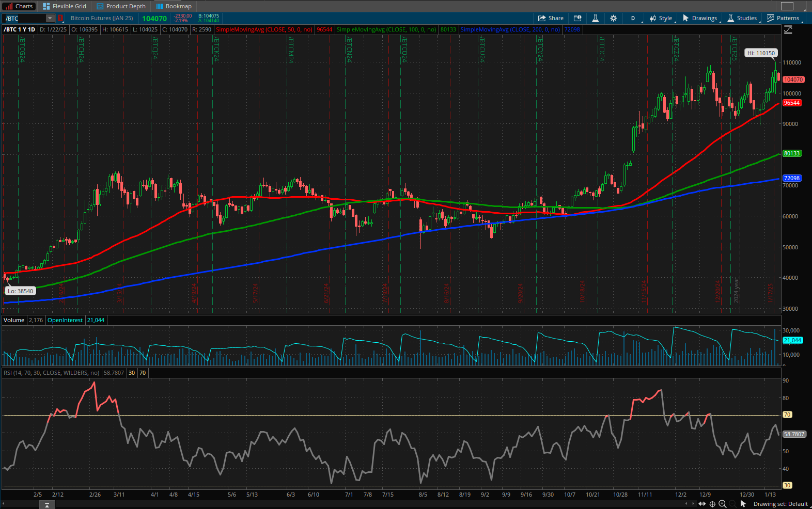
Task: Open the Drawing set: Default menu
Action: (x=780, y=504)
